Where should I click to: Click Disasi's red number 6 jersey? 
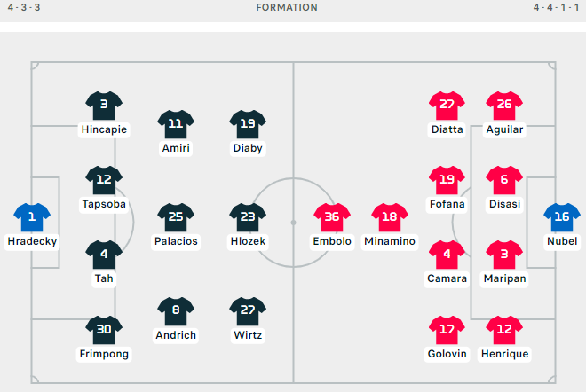(504, 180)
